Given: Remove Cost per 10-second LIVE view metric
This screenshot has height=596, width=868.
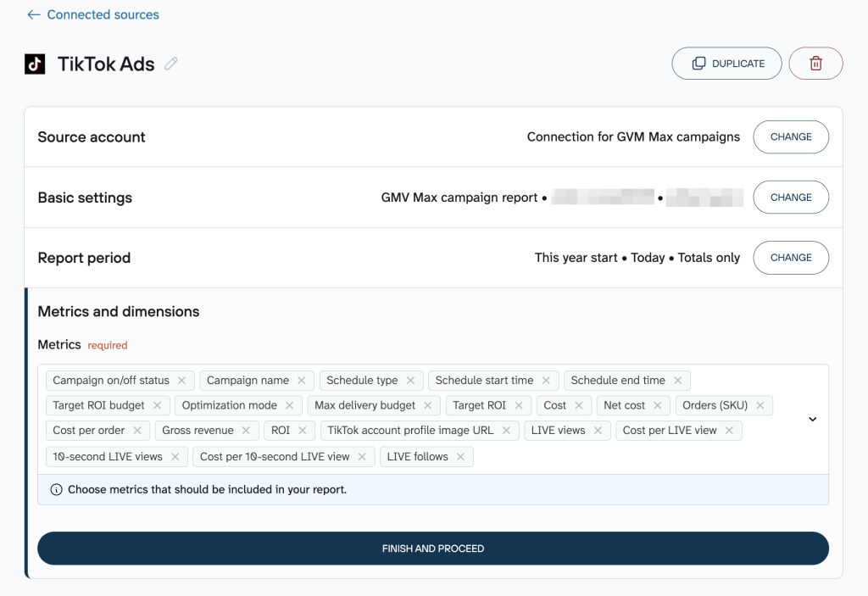Looking at the screenshot, I should 361,457.
